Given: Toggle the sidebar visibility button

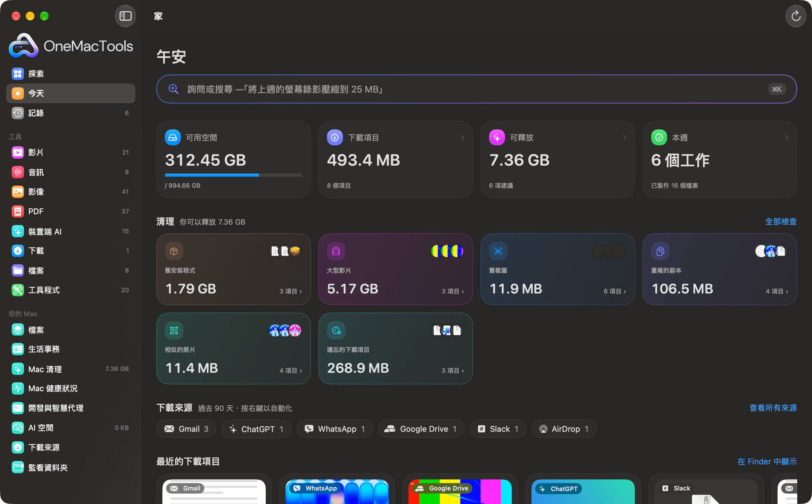Looking at the screenshot, I should pyautogui.click(x=125, y=16).
